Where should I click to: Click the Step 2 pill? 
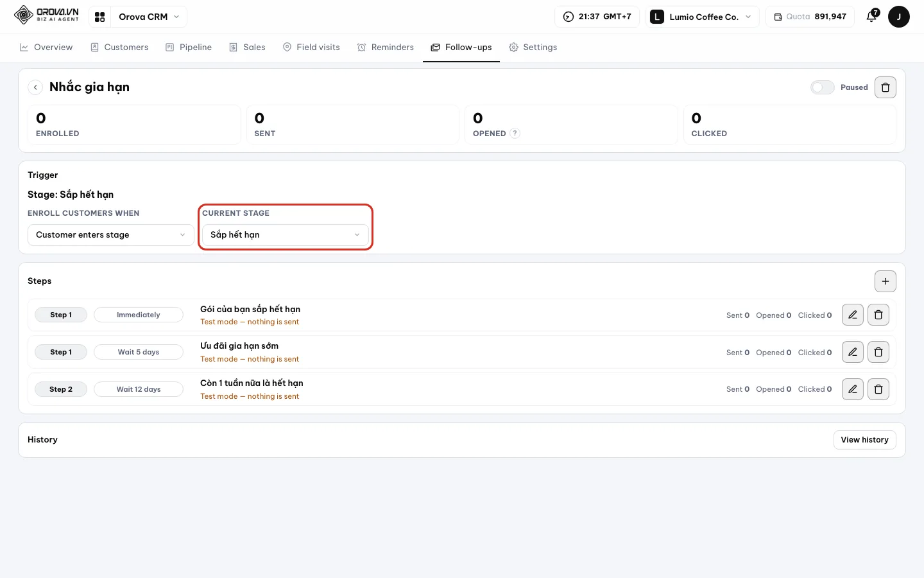(x=61, y=389)
